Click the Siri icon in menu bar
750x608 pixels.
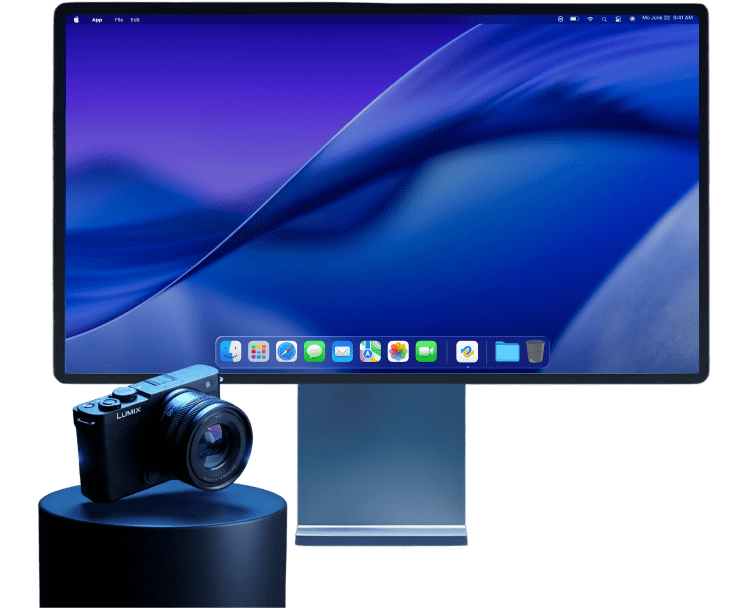tap(632, 19)
